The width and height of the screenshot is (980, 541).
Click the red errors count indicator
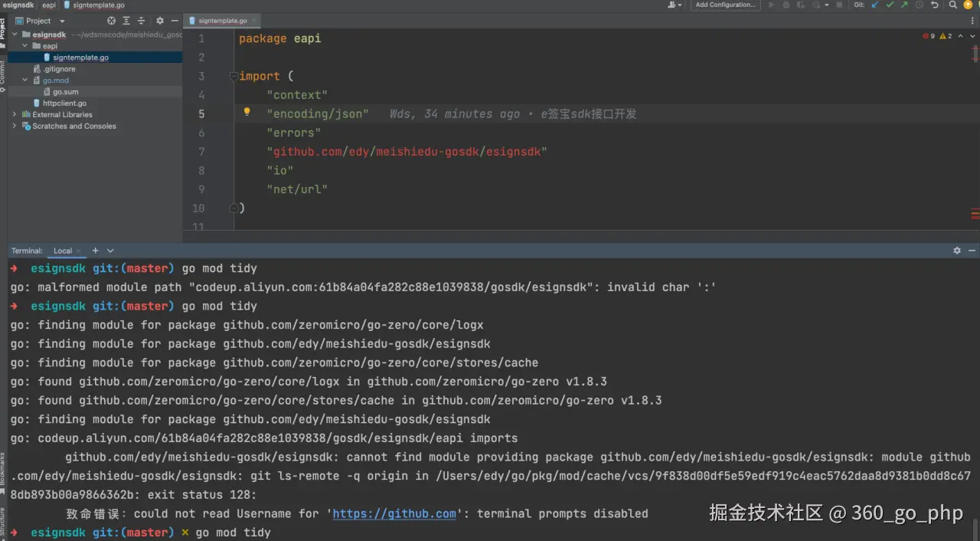tap(929, 36)
